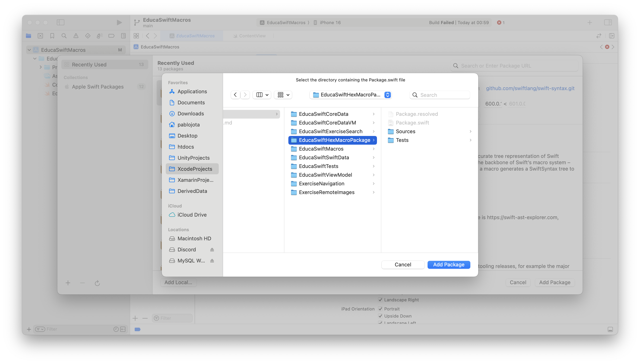The image size is (640, 364).
Task: Open the column view mode dropdown
Action: pyautogui.click(x=262, y=95)
